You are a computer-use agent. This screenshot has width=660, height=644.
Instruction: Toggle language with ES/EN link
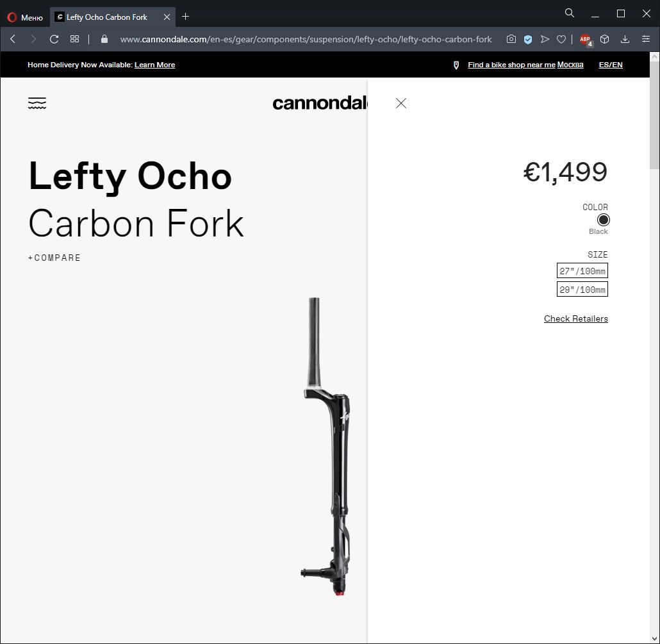[x=610, y=65]
